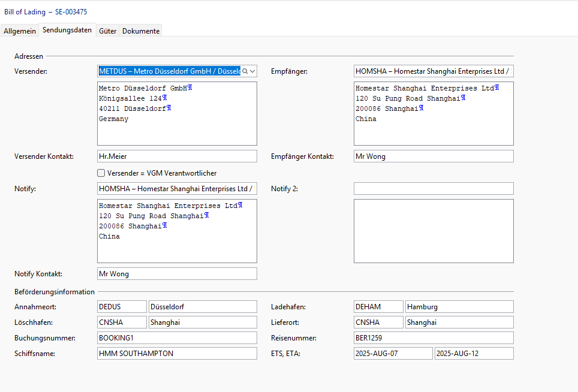Screen dimensions: 578x392
Task: Enable Versender = VGM Verantwortlicher checkbox
Action: (x=101, y=173)
